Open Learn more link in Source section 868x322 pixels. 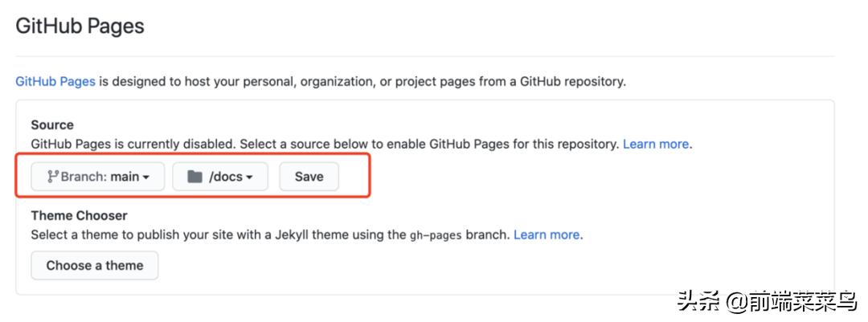[656, 145]
